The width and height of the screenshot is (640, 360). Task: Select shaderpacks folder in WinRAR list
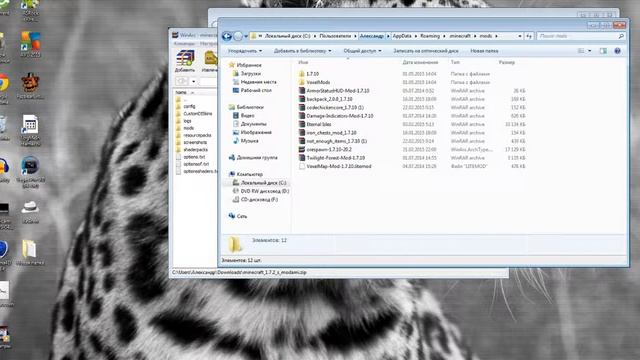coord(196,150)
